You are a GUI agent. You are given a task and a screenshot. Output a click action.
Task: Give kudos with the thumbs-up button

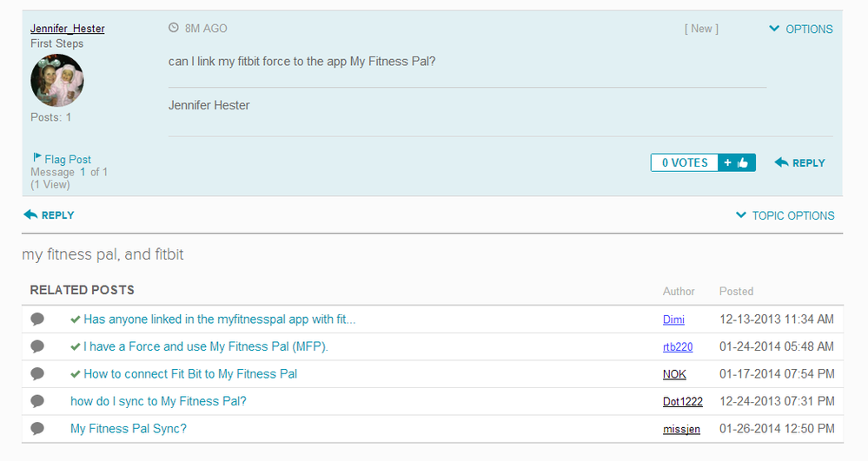[x=737, y=162]
